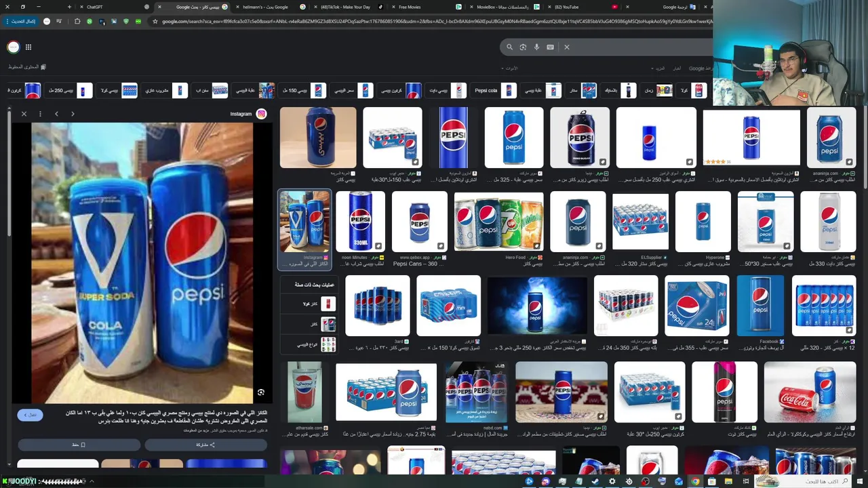Select the 'بلاستيك' bottle filter chip
868x488 pixels.
pyautogui.click(x=618, y=90)
